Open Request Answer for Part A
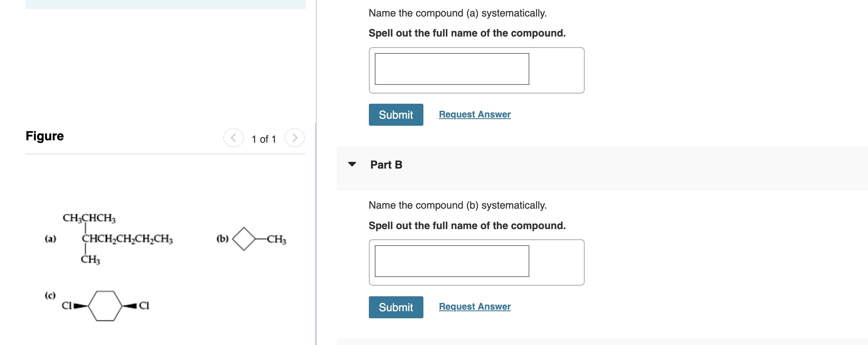Viewport: 868px width, 345px height. [474, 114]
